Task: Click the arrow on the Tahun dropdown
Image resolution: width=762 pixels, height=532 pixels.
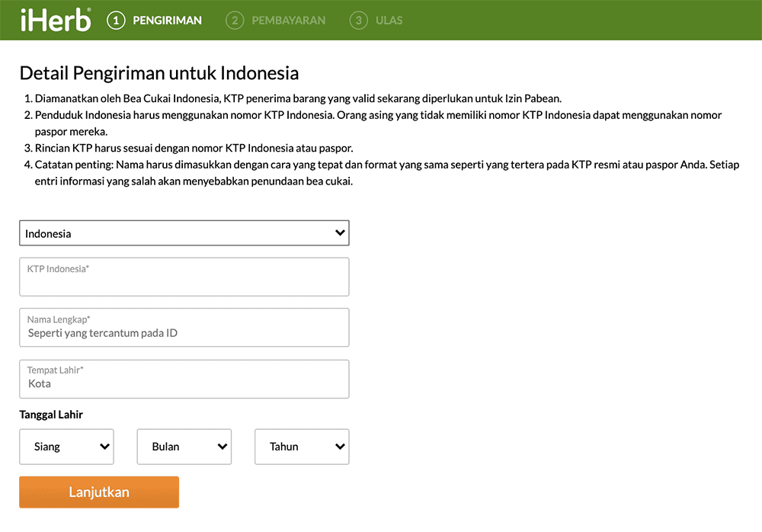Action: [340, 447]
